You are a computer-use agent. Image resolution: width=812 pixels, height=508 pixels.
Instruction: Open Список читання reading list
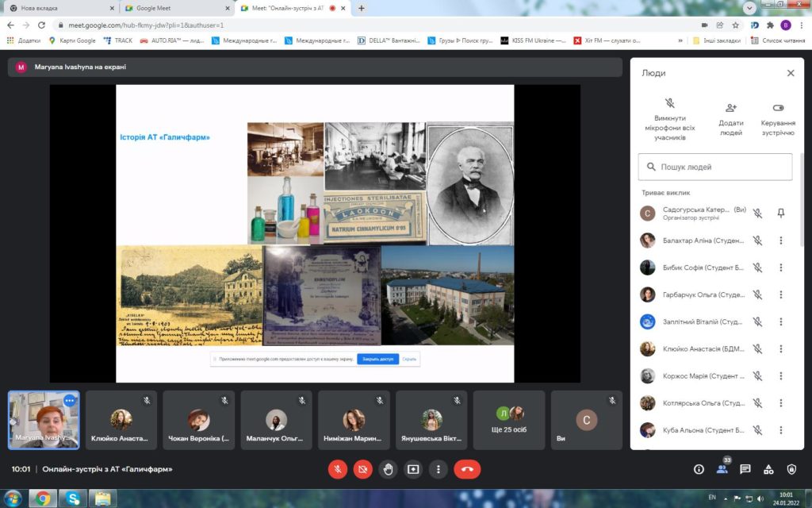(778, 40)
